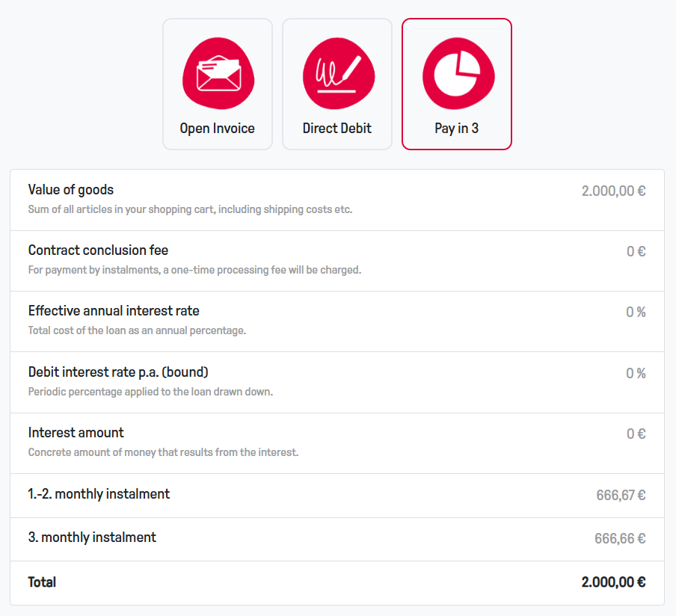Select the Open Invoice payment label
Viewport: 676px width, 616px height.
click(218, 129)
